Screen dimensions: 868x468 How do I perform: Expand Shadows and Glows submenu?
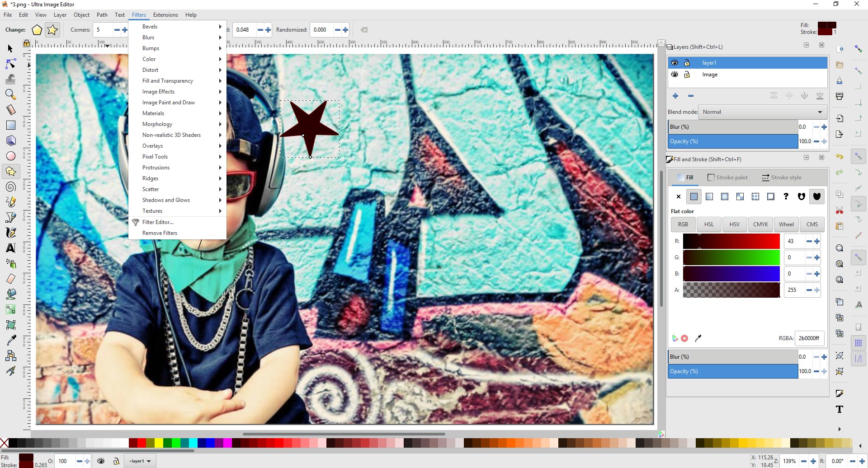[x=178, y=200]
